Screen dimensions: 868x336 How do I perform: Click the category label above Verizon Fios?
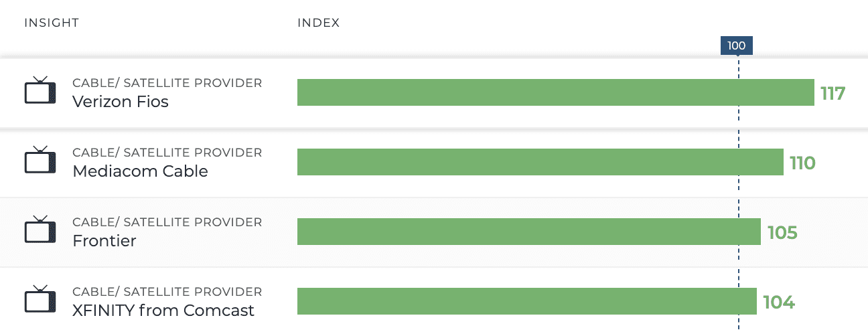[x=167, y=83]
